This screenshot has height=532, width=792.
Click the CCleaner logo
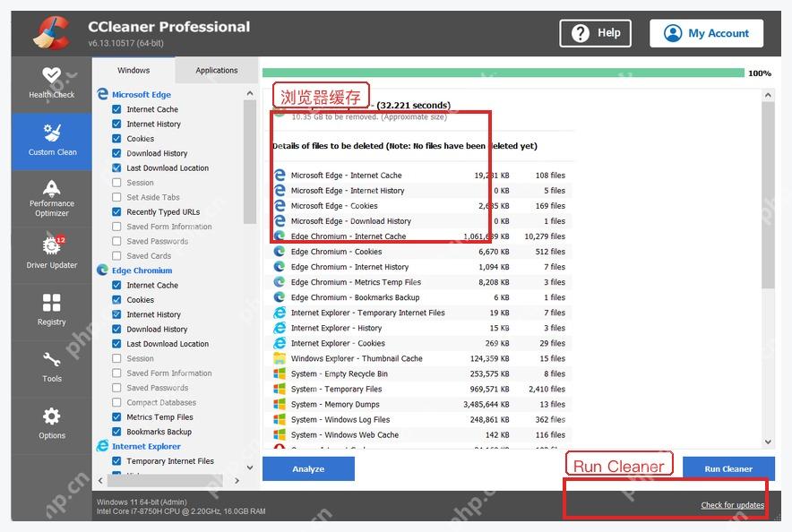(x=52, y=33)
